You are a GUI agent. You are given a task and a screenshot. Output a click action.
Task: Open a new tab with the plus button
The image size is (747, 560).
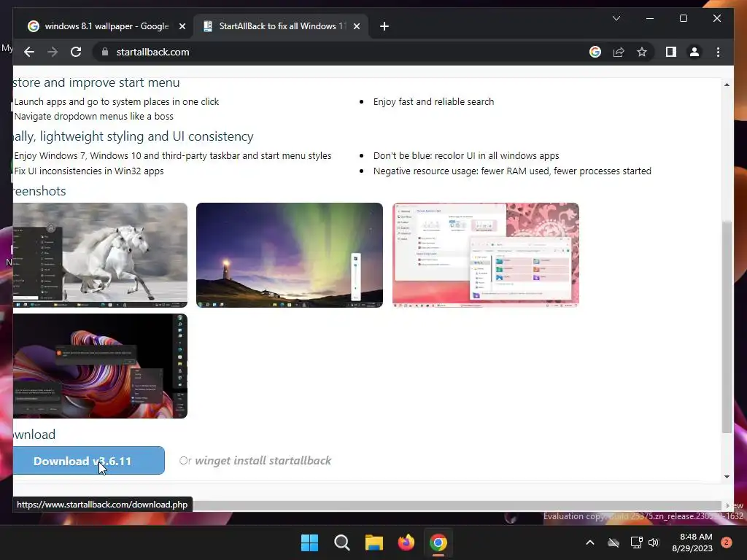pyautogui.click(x=384, y=26)
